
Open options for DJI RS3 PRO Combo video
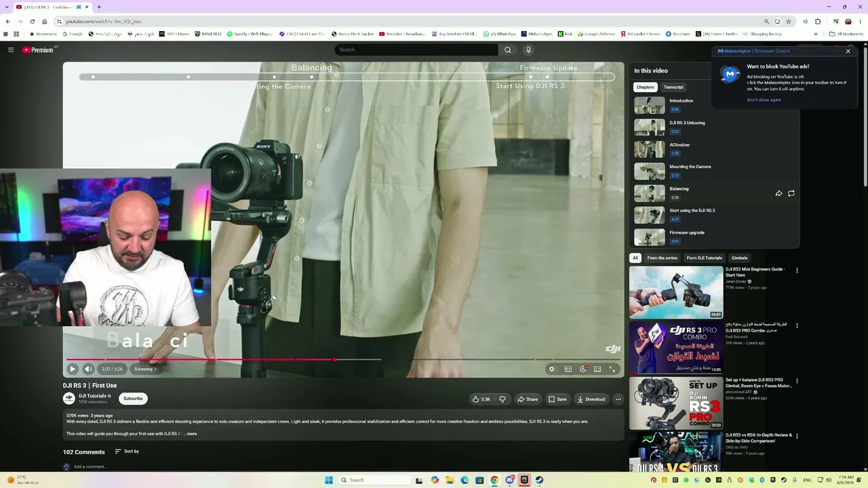click(797, 325)
